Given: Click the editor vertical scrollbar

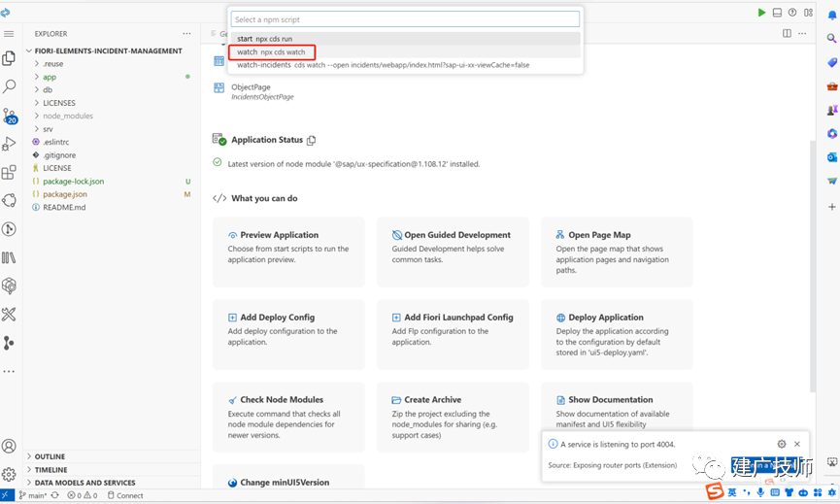Looking at the screenshot, I should coord(813,266).
